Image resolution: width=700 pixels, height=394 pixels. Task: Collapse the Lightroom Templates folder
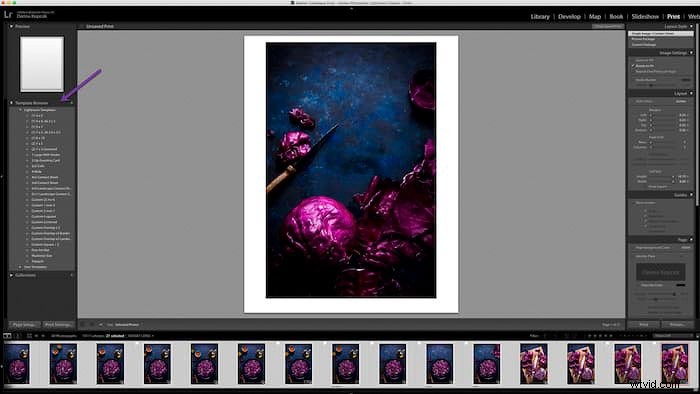(x=20, y=110)
